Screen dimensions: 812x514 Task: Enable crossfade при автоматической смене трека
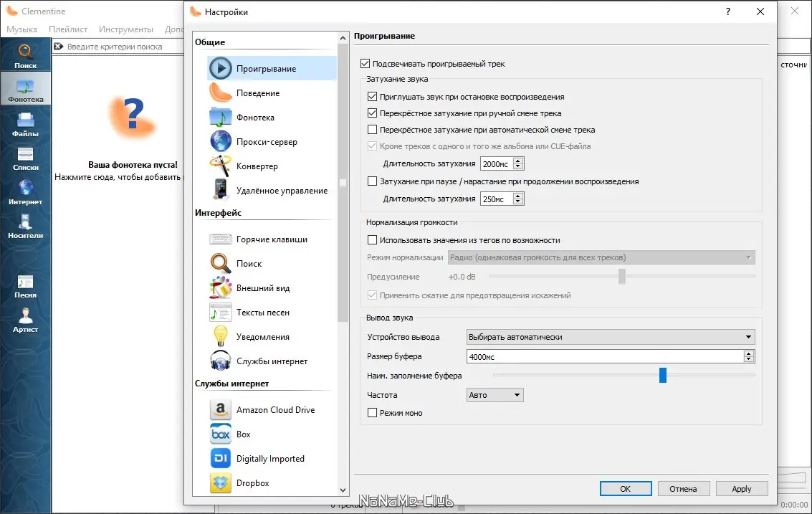point(373,130)
